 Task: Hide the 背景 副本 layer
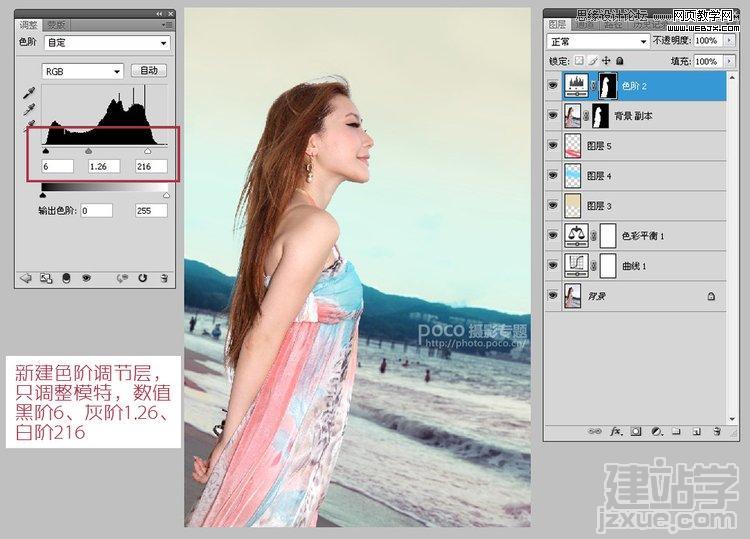553,116
